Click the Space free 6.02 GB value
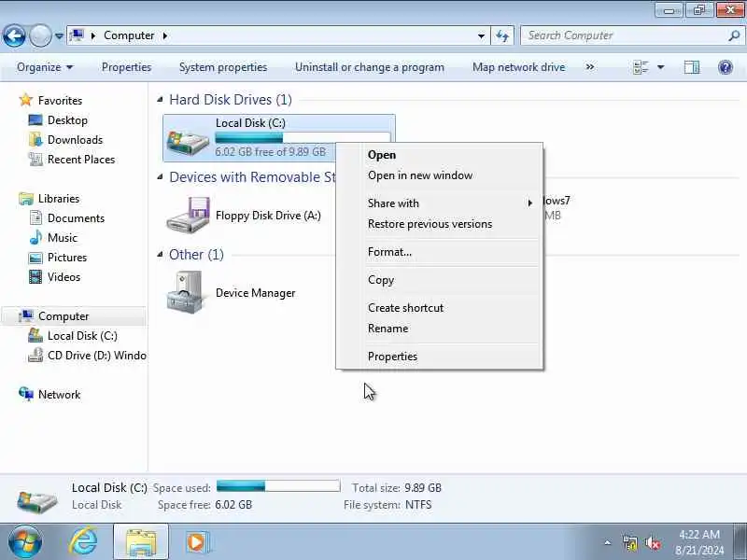This screenshot has height=560, width=747. click(x=233, y=505)
